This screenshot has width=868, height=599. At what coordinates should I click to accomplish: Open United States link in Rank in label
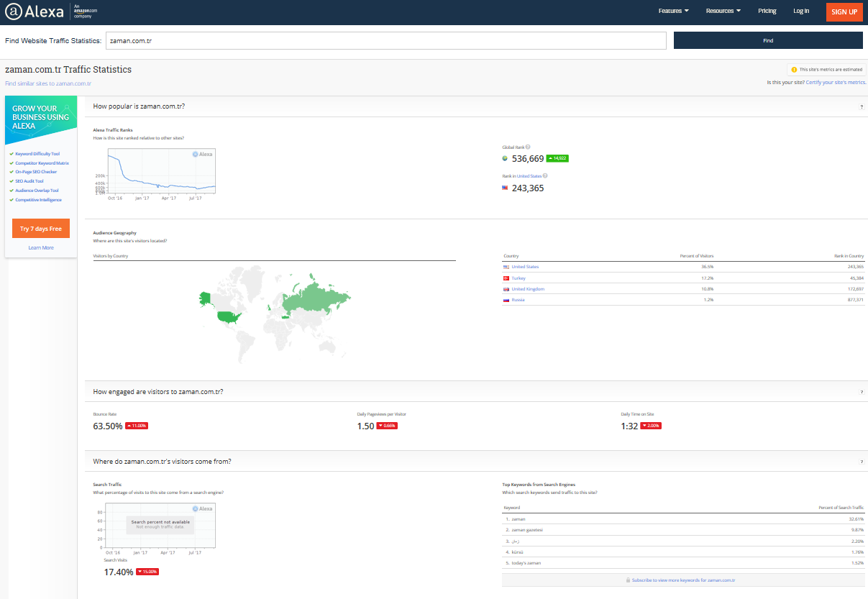click(x=530, y=175)
